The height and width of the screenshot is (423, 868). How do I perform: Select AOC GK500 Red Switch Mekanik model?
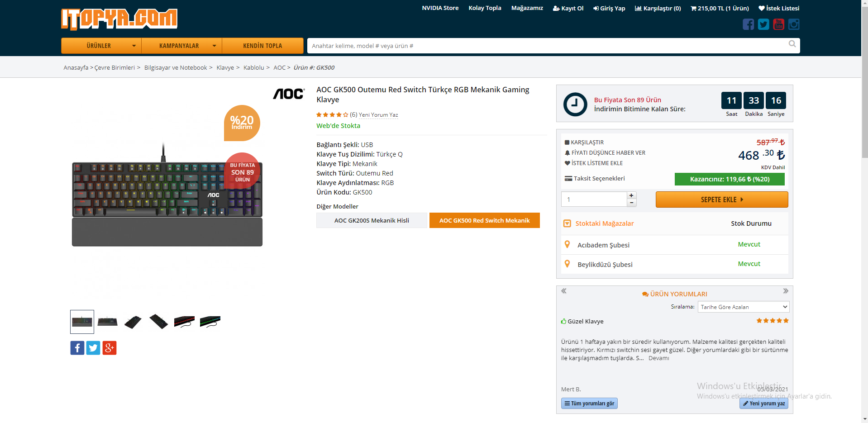[485, 220]
